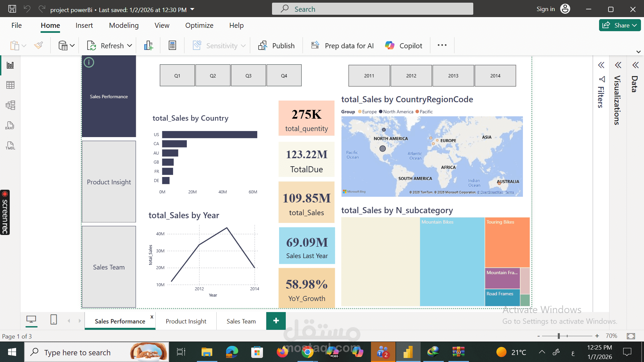The height and width of the screenshot is (362, 644).
Task: Open the DAX query view
Action: tap(10, 126)
